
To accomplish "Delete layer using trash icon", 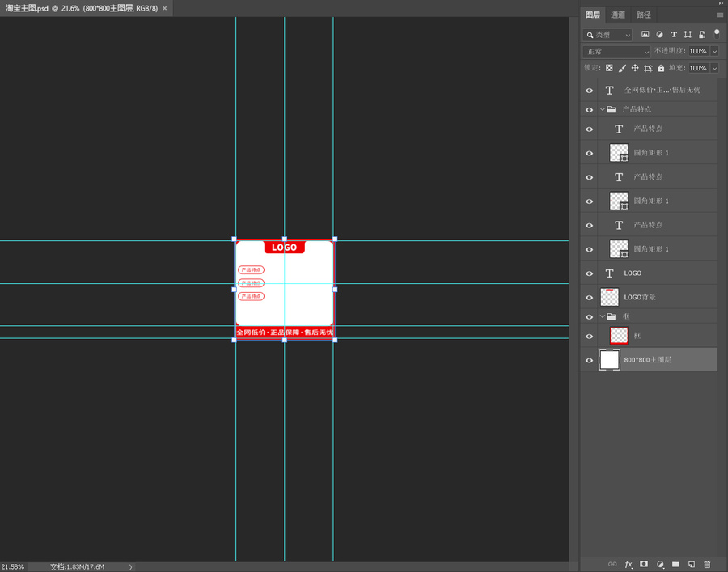I will [707, 564].
